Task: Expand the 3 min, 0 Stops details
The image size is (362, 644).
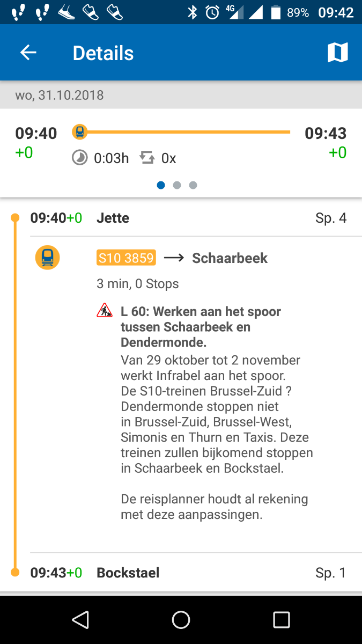Action: (138, 283)
